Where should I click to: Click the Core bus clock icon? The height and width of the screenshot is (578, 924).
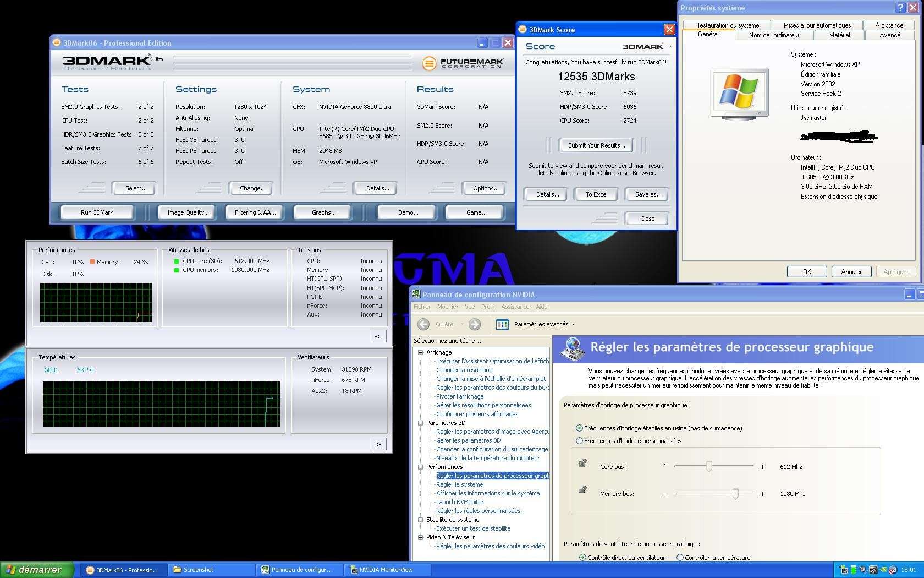pyautogui.click(x=583, y=463)
